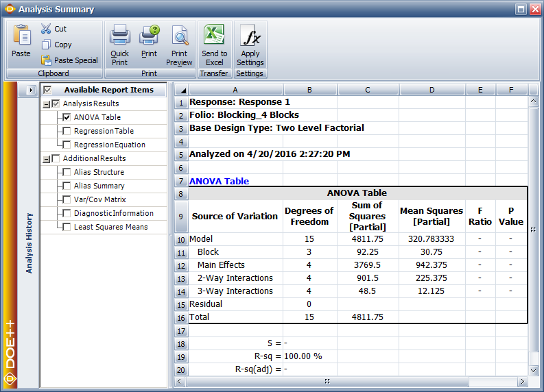
Task: Click the vertical scrollbar down arrow
Action: point(533,371)
